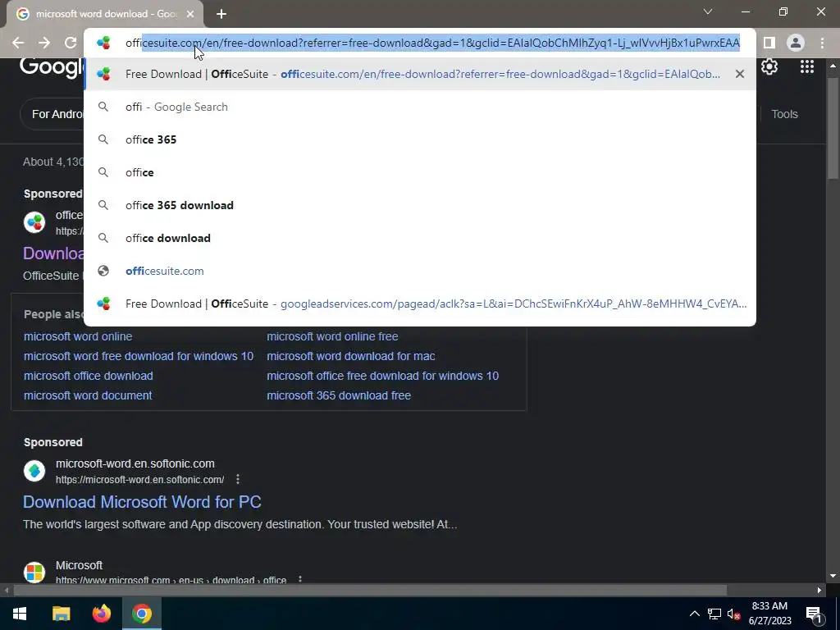This screenshot has width=840, height=630.
Task: Choose the googleadservices OfficeSuite suggestion
Action: 420,304
